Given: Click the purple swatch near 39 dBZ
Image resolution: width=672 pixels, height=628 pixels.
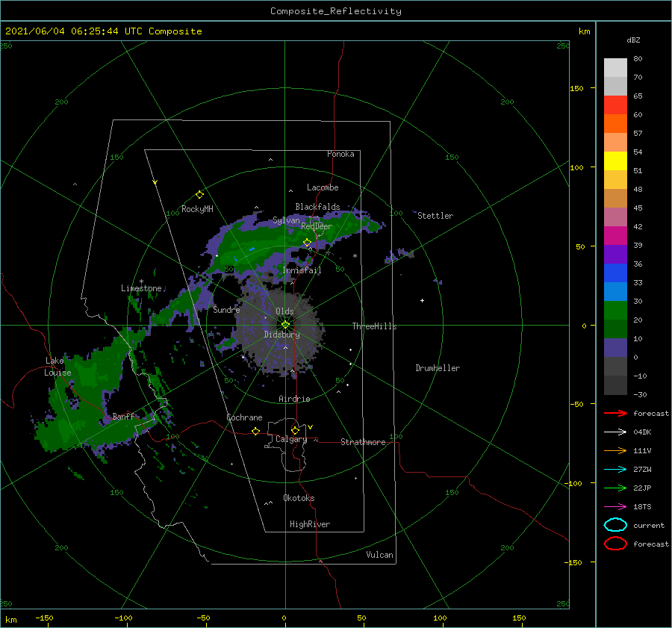Looking at the screenshot, I should (615, 254).
